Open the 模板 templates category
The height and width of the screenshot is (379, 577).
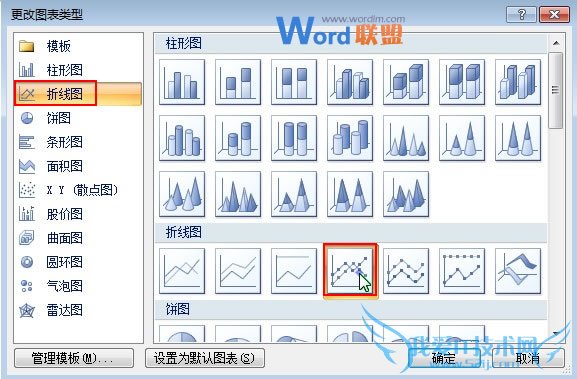[78, 46]
